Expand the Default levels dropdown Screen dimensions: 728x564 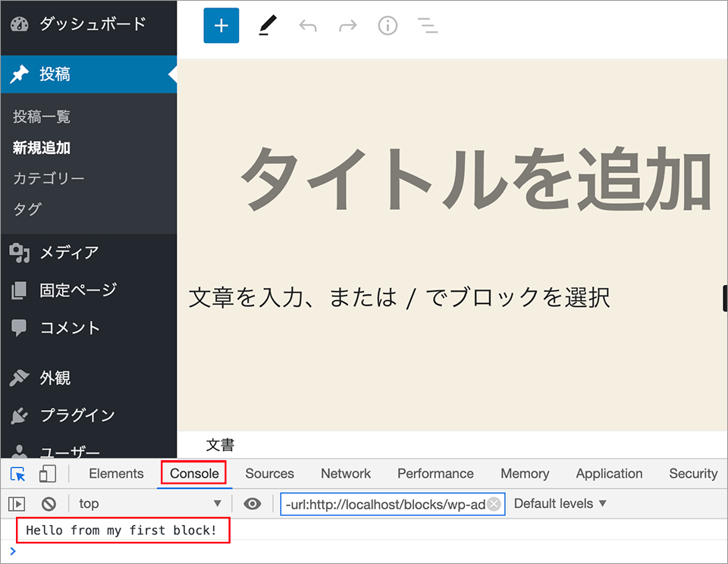coord(560,503)
